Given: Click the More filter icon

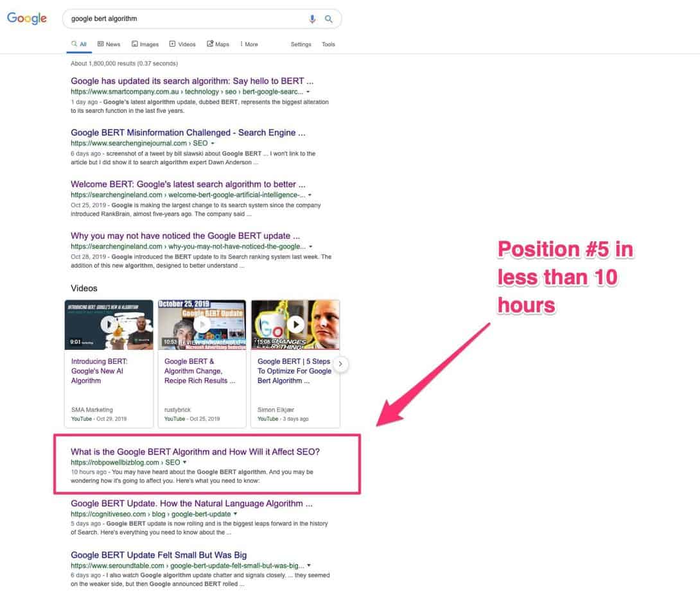Looking at the screenshot, I should 242,44.
